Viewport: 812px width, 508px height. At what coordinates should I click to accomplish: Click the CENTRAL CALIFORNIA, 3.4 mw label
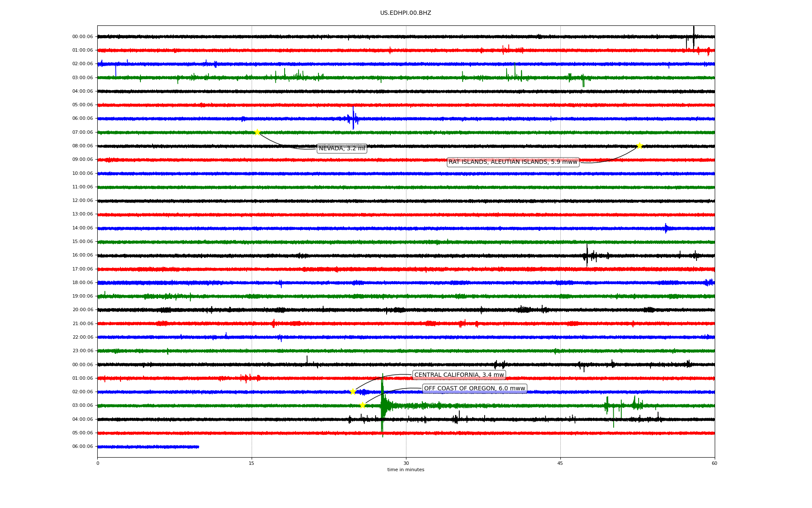459,375
